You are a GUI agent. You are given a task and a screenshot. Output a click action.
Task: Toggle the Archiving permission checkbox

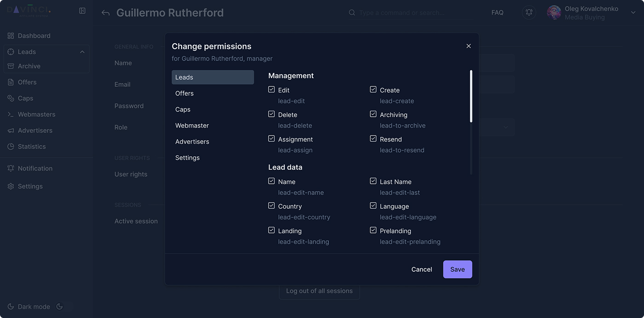[x=373, y=114]
